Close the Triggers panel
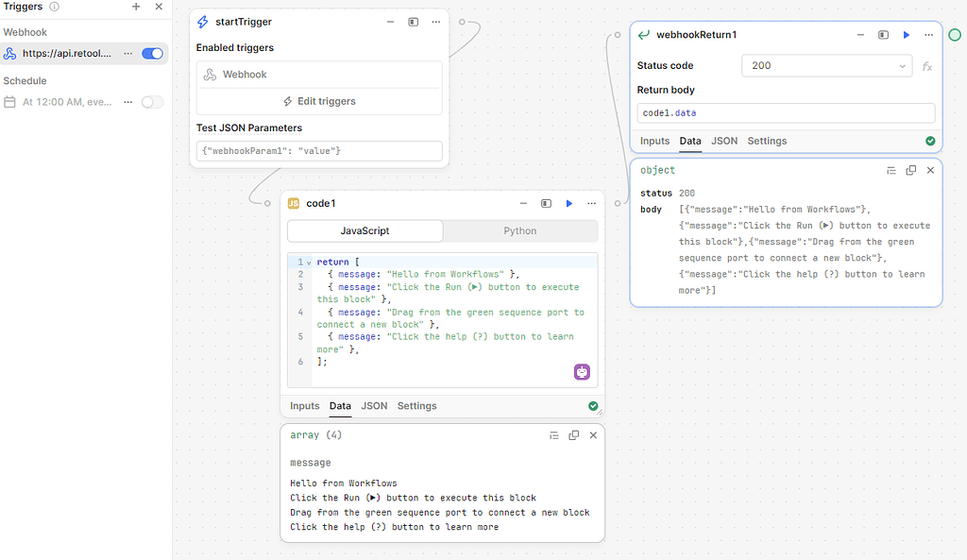The width and height of the screenshot is (967, 560). point(159,7)
